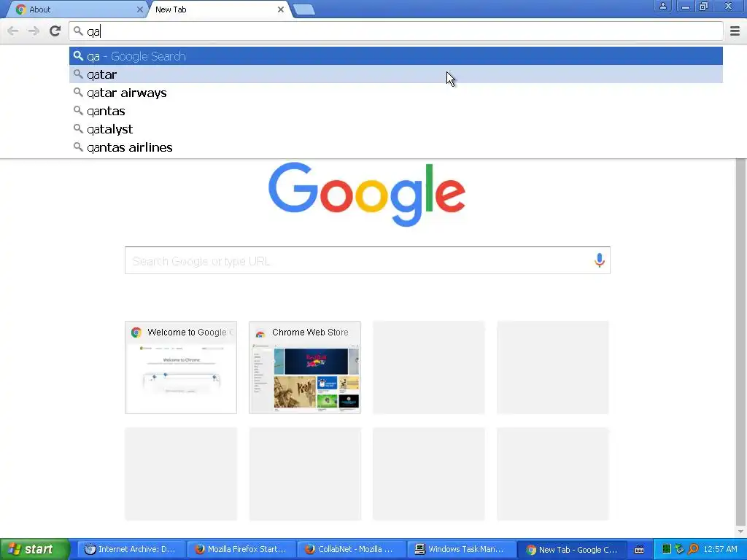The width and height of the screenshot is (747, 560).
Task: Open the Chrome user profile button
Action: click(662, 6)
